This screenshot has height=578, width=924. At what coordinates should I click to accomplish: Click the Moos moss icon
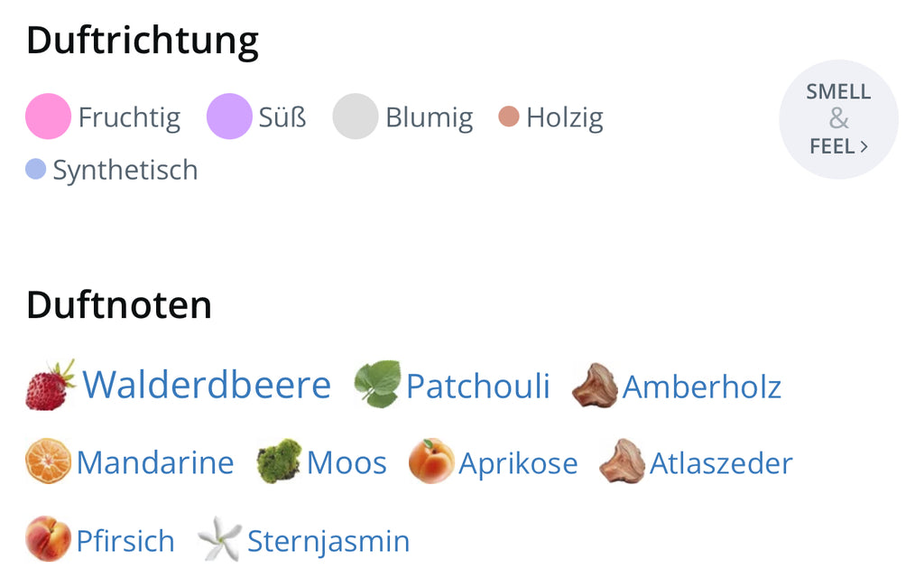(278, 461)
